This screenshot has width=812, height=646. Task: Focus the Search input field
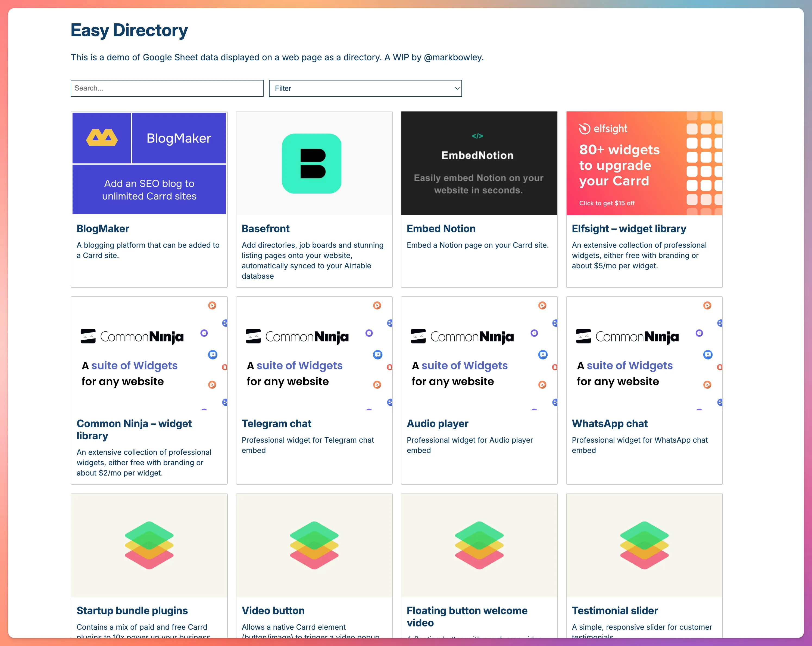167,88
